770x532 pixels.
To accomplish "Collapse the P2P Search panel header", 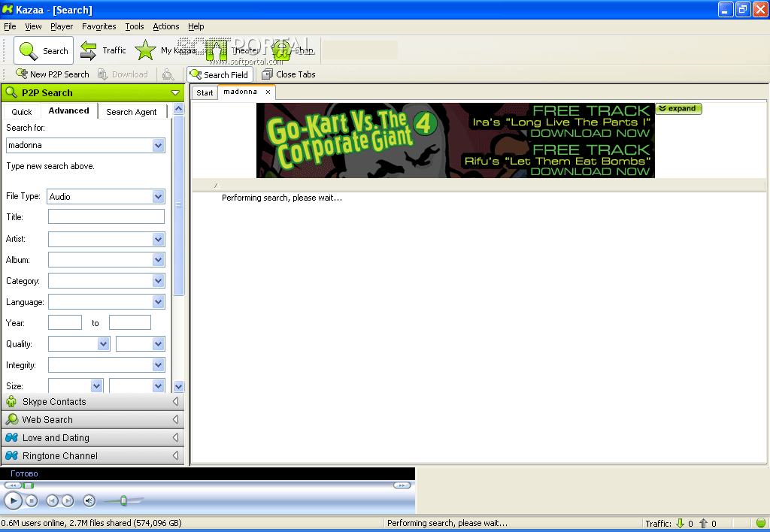I will 175,92.
